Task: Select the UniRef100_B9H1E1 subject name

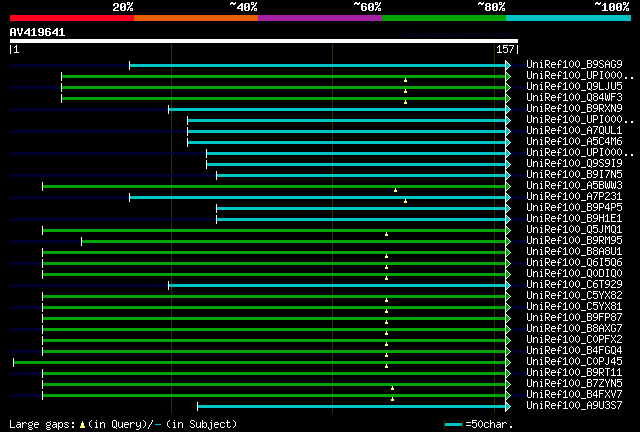Action: [574, 218]
